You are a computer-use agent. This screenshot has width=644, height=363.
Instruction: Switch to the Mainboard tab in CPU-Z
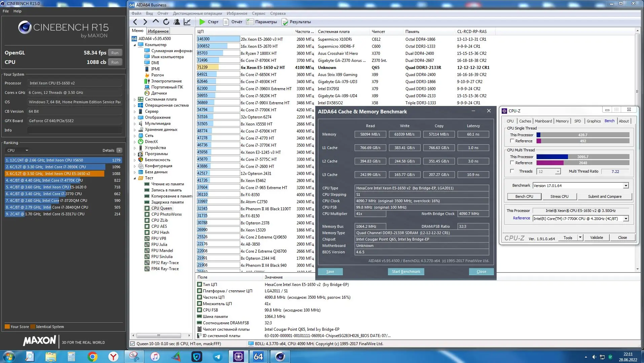click(543, 121)
